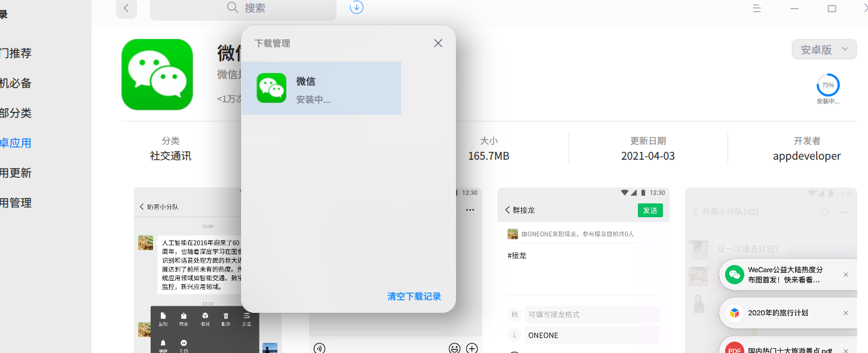Open the hamburger menu in title bar

click(x=757, y=8)
